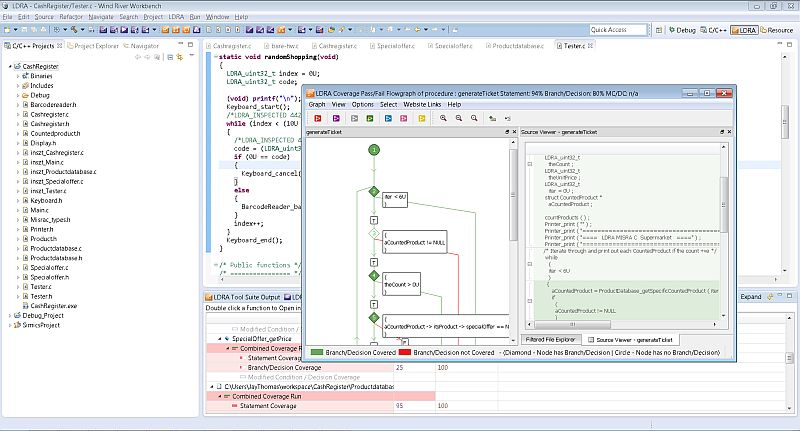Expand the Public functions comment fold
Viewport: 800px width, 431px height.
[215, 265]
